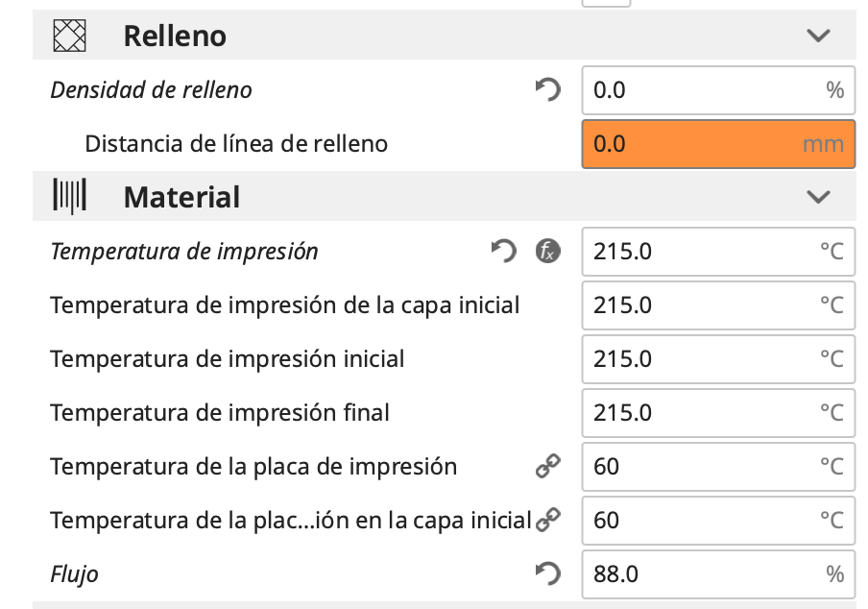Click link icon for Temperatura de la placa de impresión

click(547, 467)
